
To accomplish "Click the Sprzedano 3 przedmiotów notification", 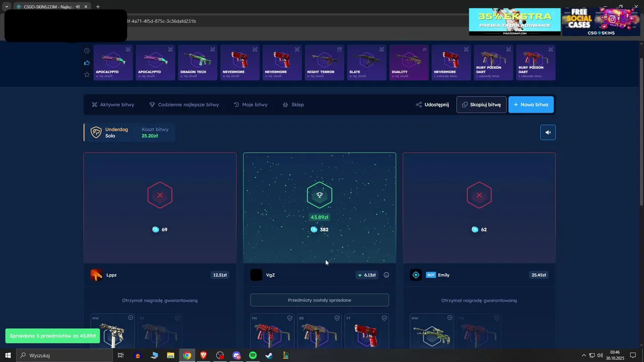I will [53, 336].
